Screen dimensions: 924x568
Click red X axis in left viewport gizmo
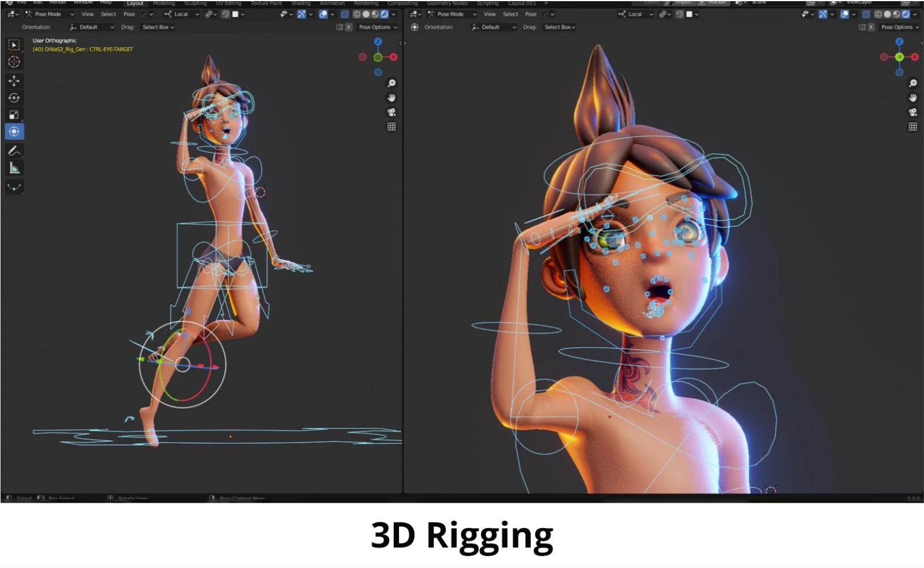tap(393, 57)
